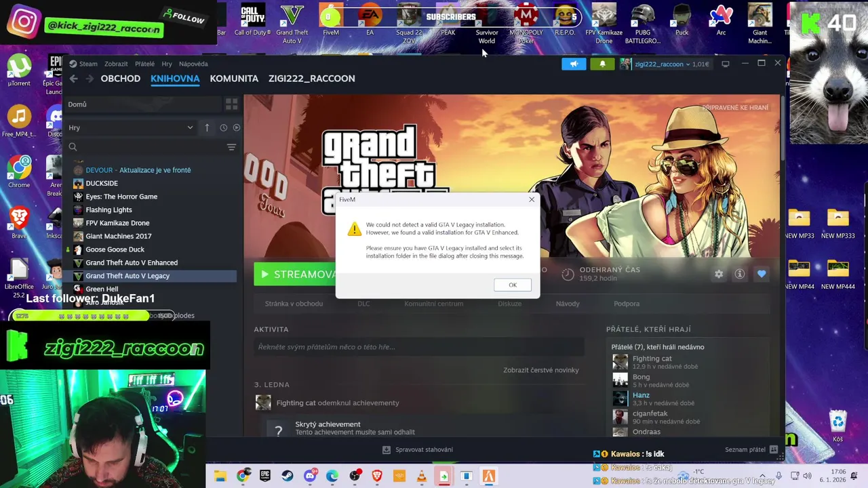
Task: Open uTorrent desktop icon
Action: pos(19,71)
